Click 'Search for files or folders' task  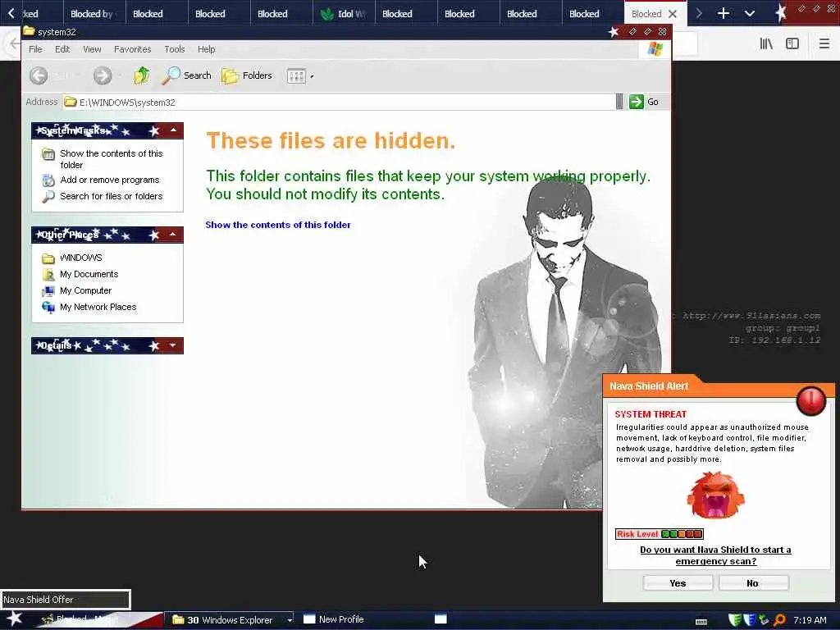[111, 196]
